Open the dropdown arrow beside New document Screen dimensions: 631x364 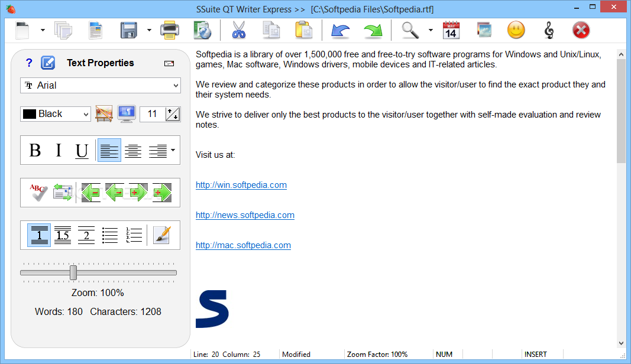point(43,30)
